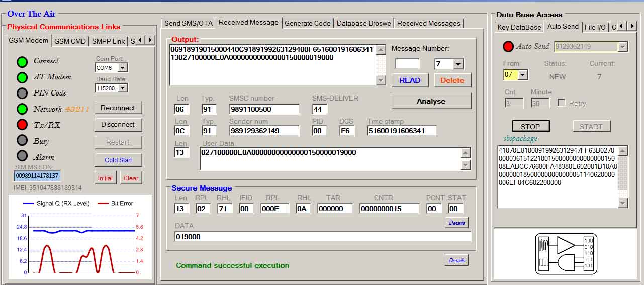Click sbspackage box scroll down arrow
This screenshot has width=644, height=285.
[623, 203]
